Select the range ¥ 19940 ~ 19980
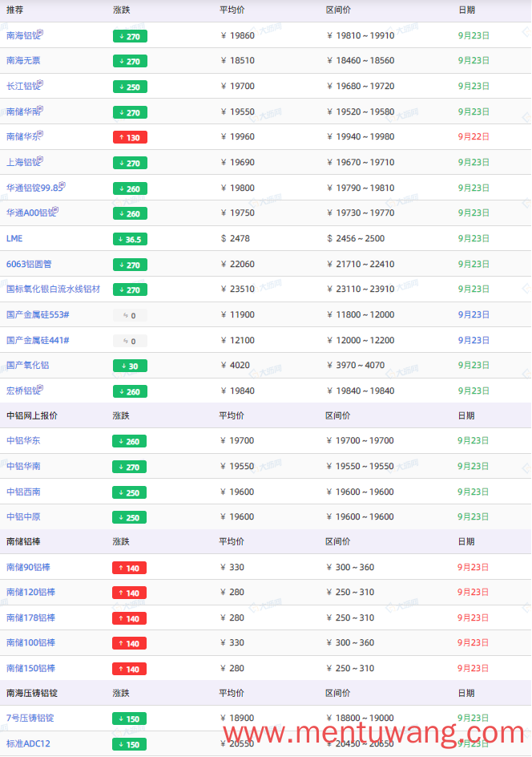Viewport: 532px width, 757px height. point(361,137)
